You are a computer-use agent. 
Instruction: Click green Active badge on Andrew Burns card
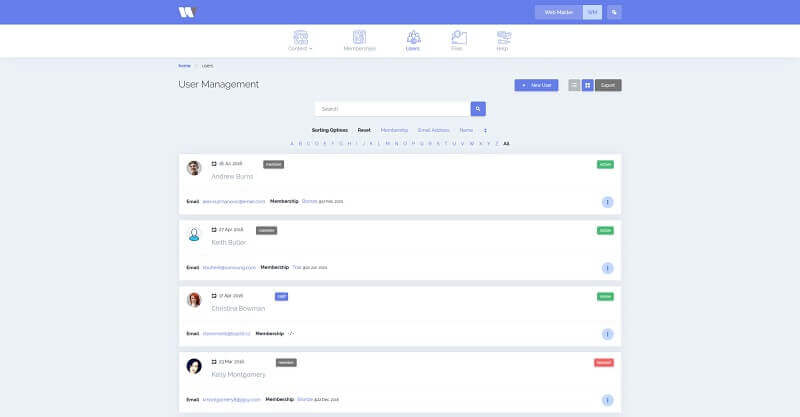click(605, 164)
